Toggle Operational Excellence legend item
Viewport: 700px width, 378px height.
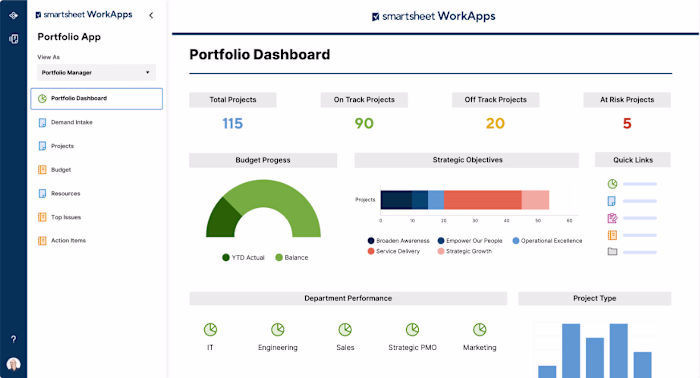(547, 241)
